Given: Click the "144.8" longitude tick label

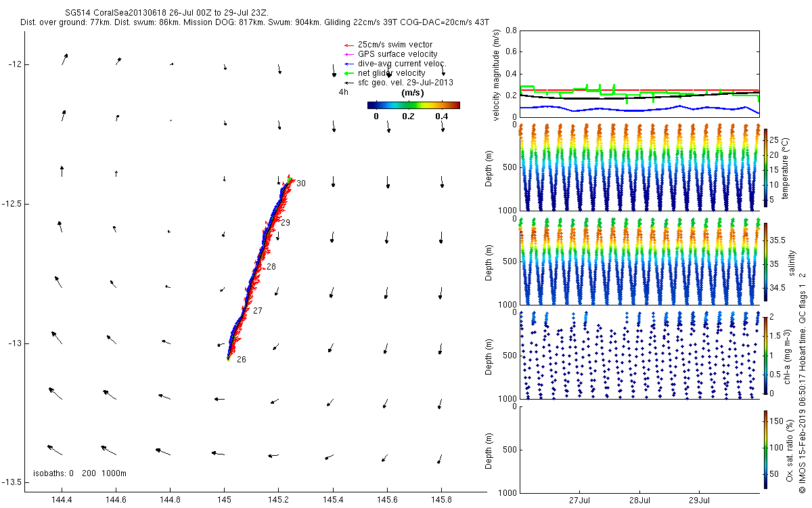Looking at the screenshot, I should [170, 501].
